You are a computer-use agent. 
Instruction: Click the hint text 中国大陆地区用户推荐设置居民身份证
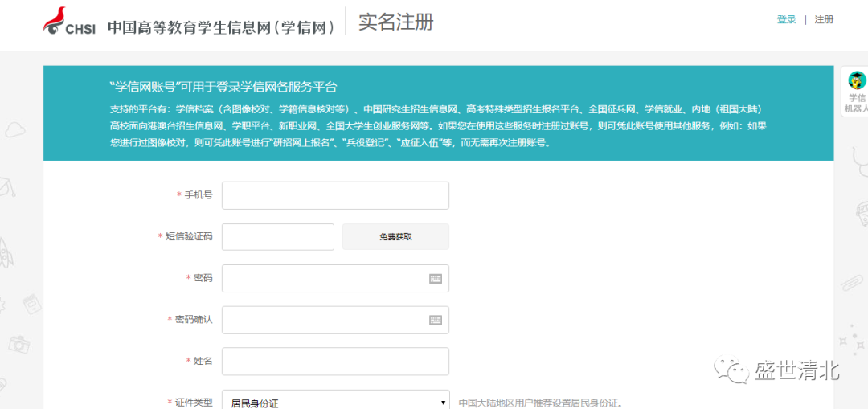click(x=541, y=403)
